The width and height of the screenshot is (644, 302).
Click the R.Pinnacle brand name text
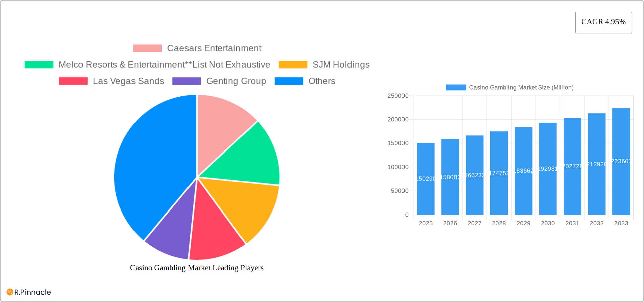(32, 292)
